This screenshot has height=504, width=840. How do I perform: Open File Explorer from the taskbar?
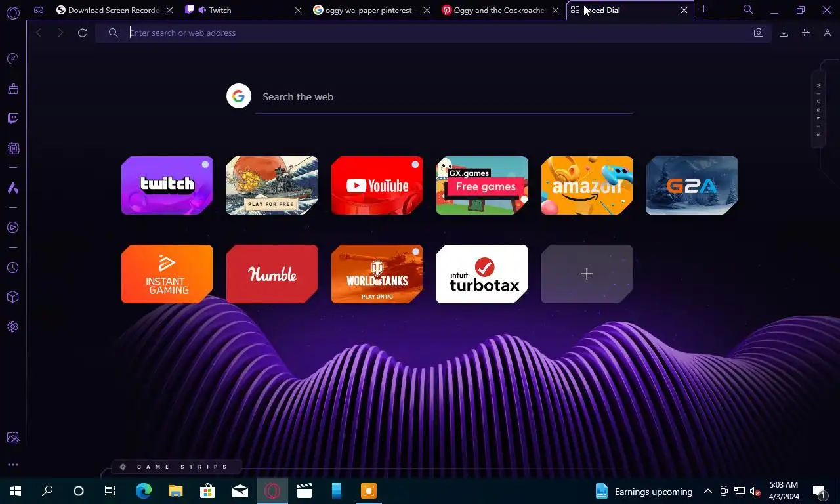point(175,491)
